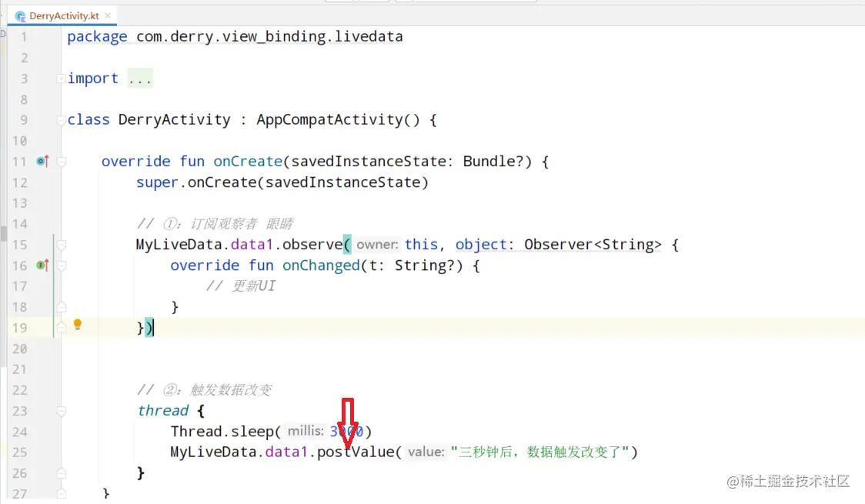Collapse the DerryActivity class fold marker
The image size is (865, 504).
pos(61,120)
